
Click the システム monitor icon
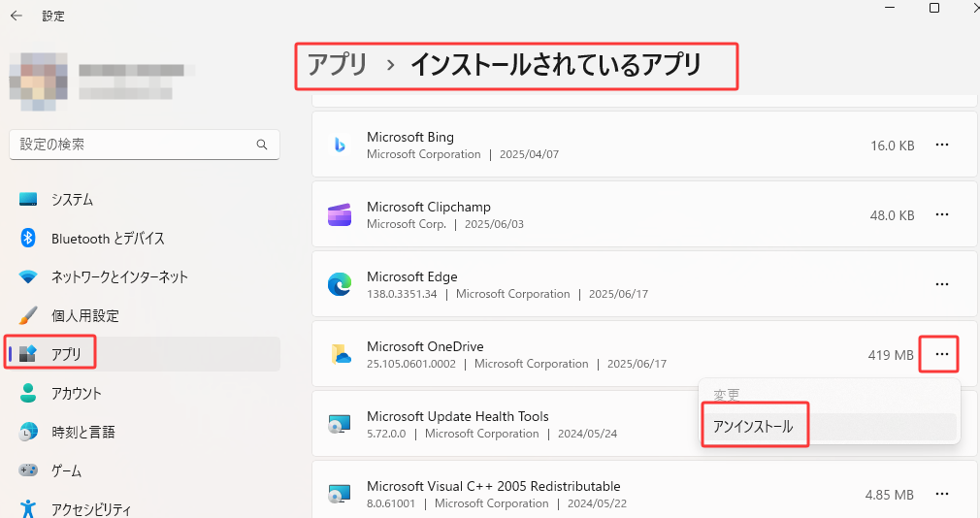(28, 199)
